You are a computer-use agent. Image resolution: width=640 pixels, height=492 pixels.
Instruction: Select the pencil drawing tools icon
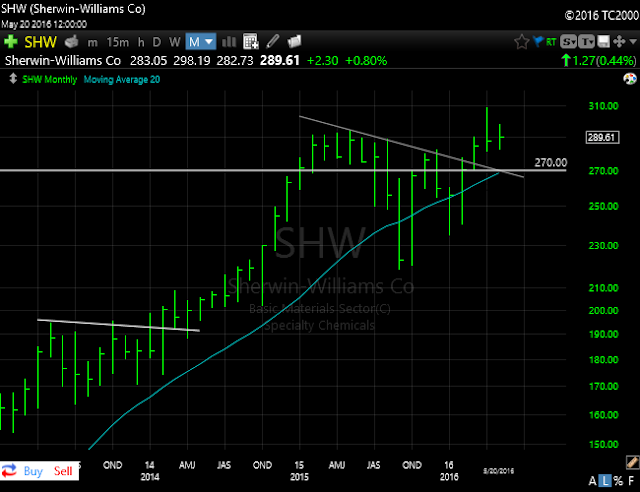point(273,41)
